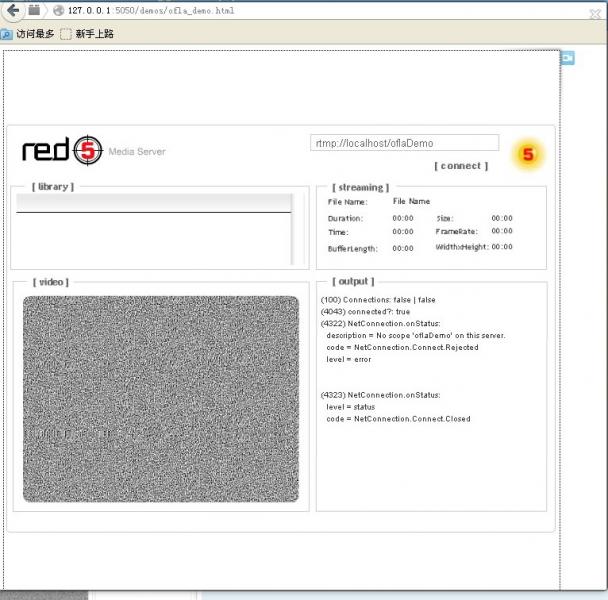
Task: Click 'code = NetConnection.Connect.Closed' line
Action: [398, 419]
